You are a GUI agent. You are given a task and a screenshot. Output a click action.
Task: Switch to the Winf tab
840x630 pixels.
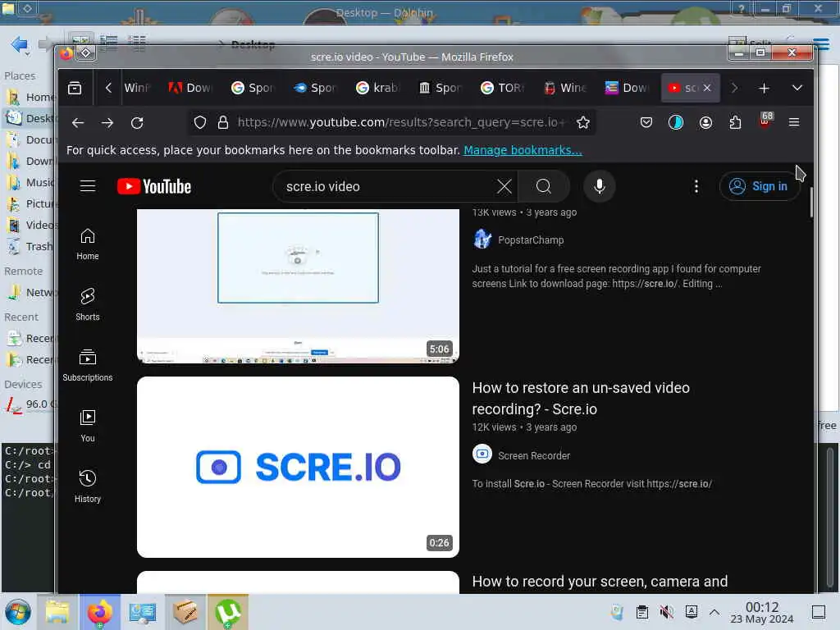pyautogui.click(x=137, y=88)
